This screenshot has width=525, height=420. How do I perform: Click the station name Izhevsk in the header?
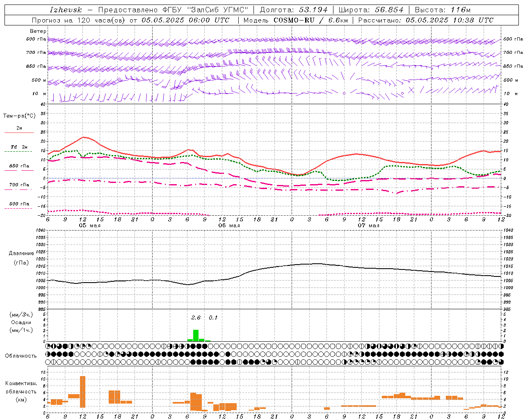[66, 10]
